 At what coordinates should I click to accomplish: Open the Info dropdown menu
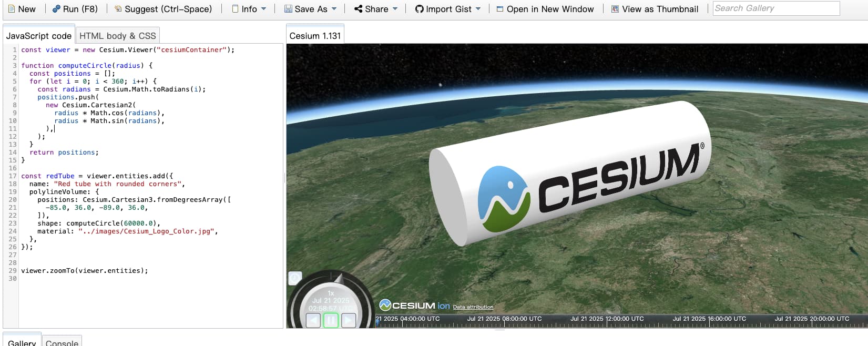[x=249, y=9]
